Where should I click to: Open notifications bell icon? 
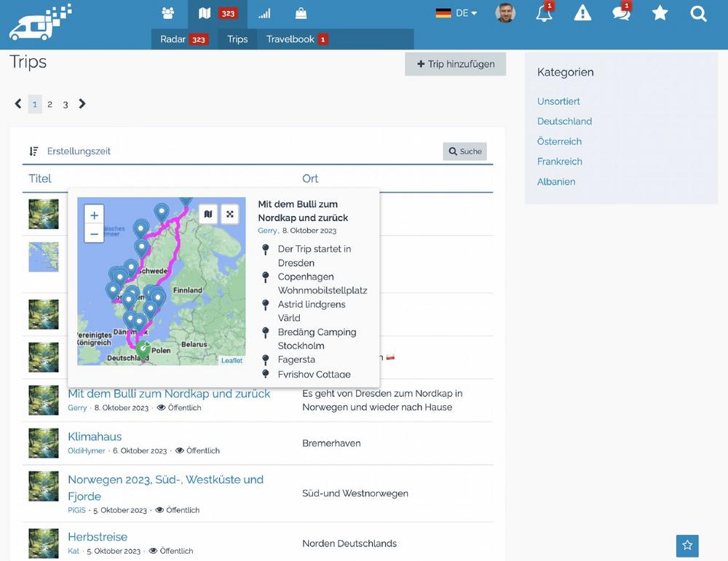point(544,13)
